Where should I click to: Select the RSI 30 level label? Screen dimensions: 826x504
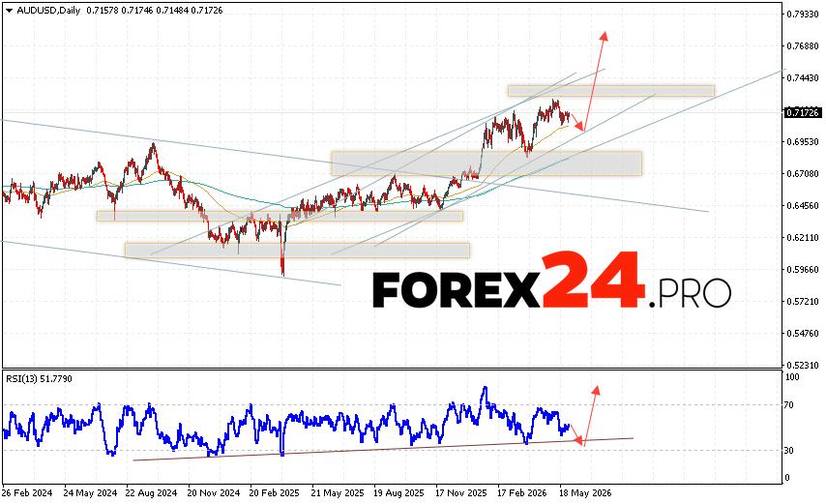pos(789,450)
